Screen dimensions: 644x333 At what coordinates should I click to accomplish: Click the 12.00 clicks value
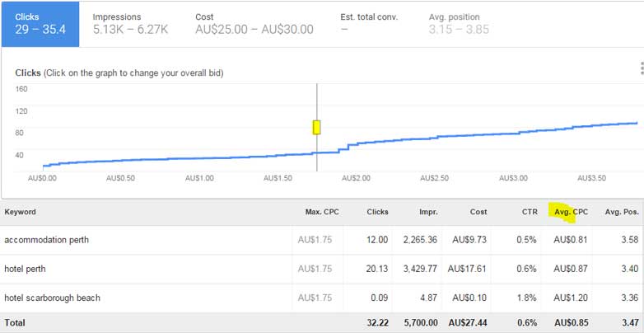[x=377, y=240]
